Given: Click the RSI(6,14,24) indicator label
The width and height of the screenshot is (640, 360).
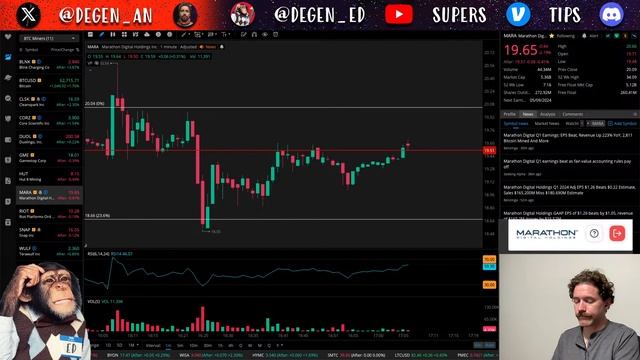Looking at the screenshot, I should (x=98, y=254).
